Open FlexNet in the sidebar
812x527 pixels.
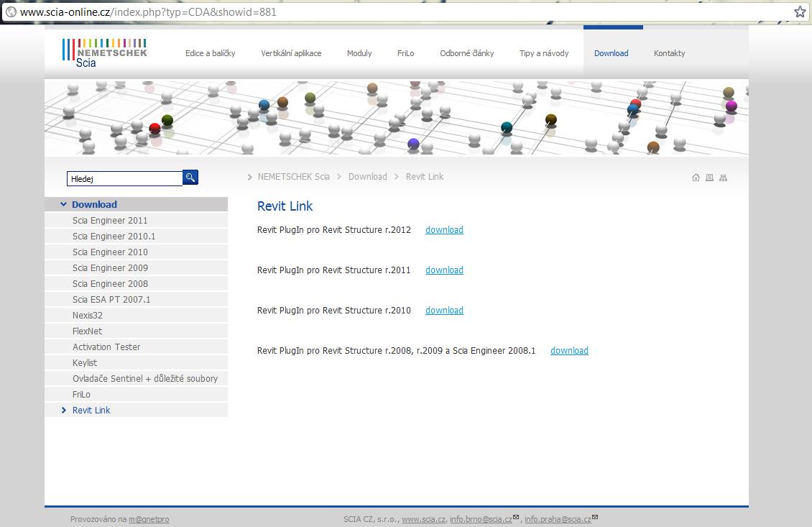pos(137,331)
